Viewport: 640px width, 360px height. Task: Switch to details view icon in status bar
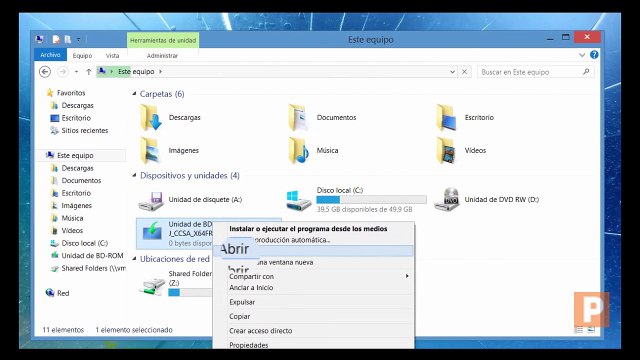578,330
